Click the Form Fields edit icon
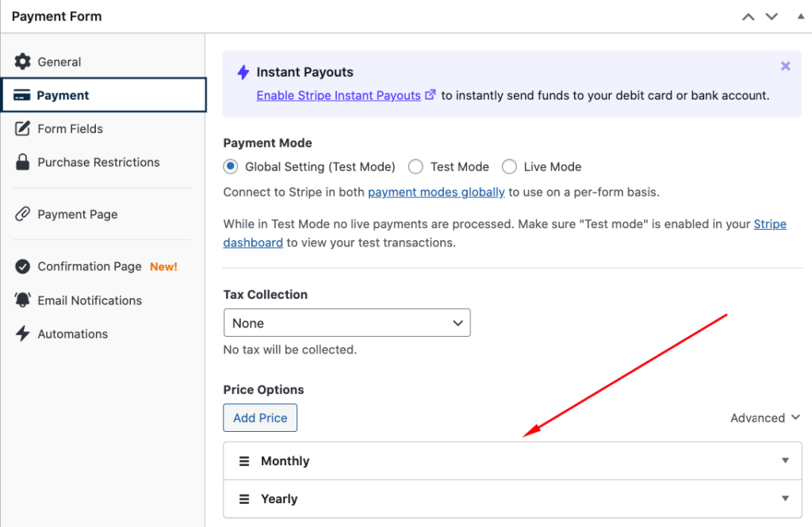 tap(23, 128)
